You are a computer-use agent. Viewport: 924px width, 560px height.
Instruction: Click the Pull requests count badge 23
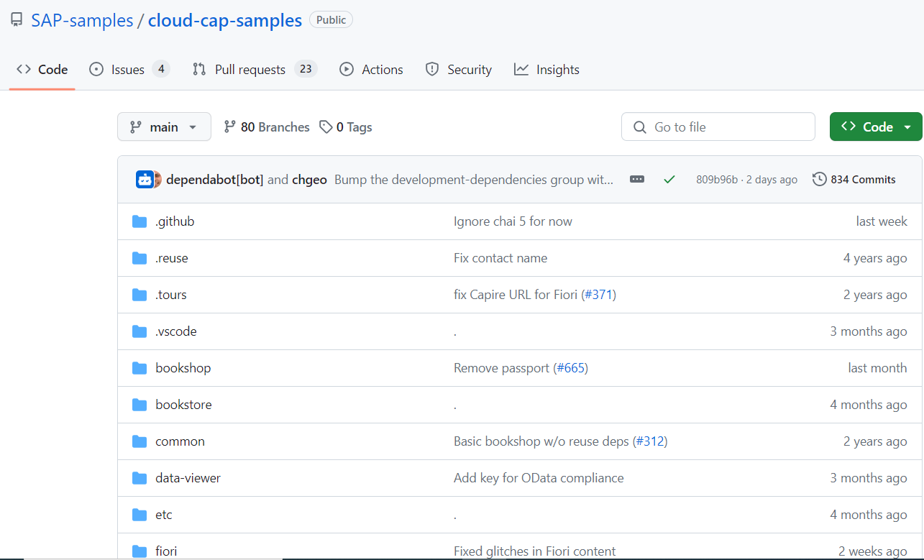tap(306, 69)
